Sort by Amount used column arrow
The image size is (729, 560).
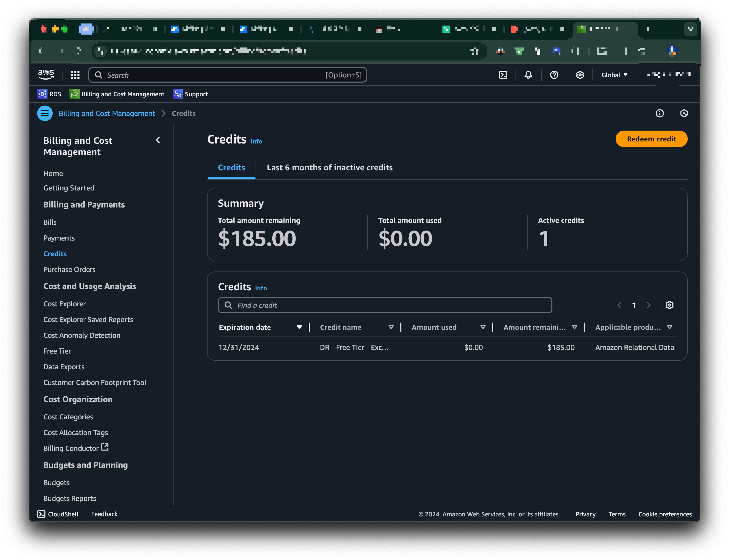(482, 327)
